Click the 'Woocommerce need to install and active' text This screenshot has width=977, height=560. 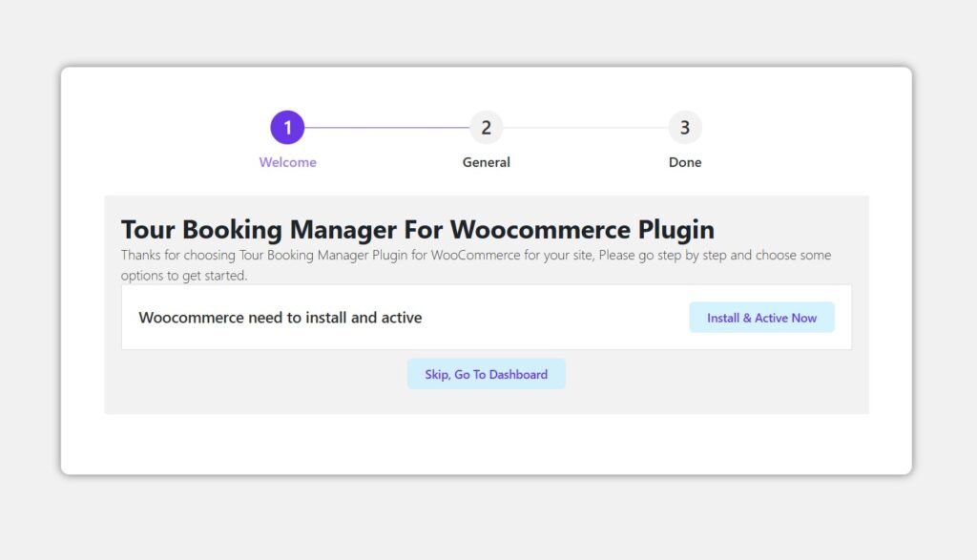point(281,318)
